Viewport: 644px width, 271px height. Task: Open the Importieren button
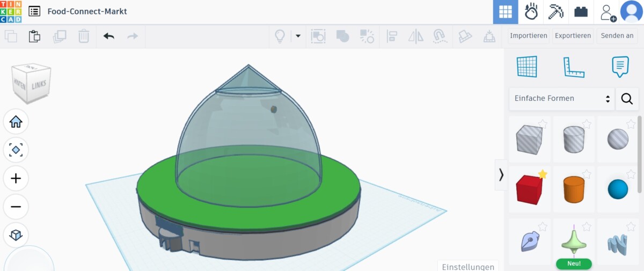pyautogui.click(x=529, y=36)
